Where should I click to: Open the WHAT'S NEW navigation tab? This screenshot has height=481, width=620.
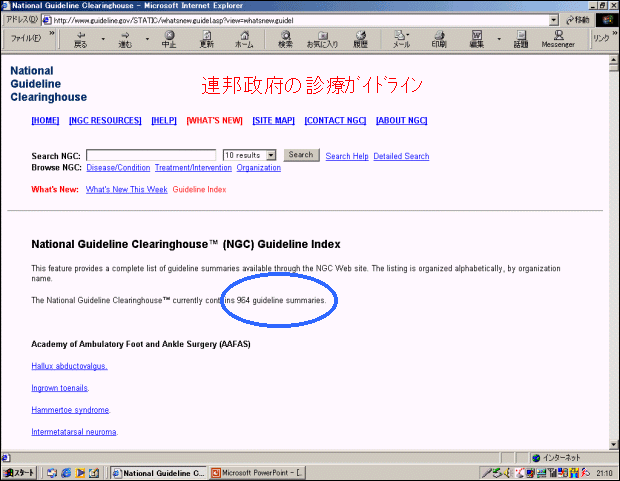pos(214,121)
